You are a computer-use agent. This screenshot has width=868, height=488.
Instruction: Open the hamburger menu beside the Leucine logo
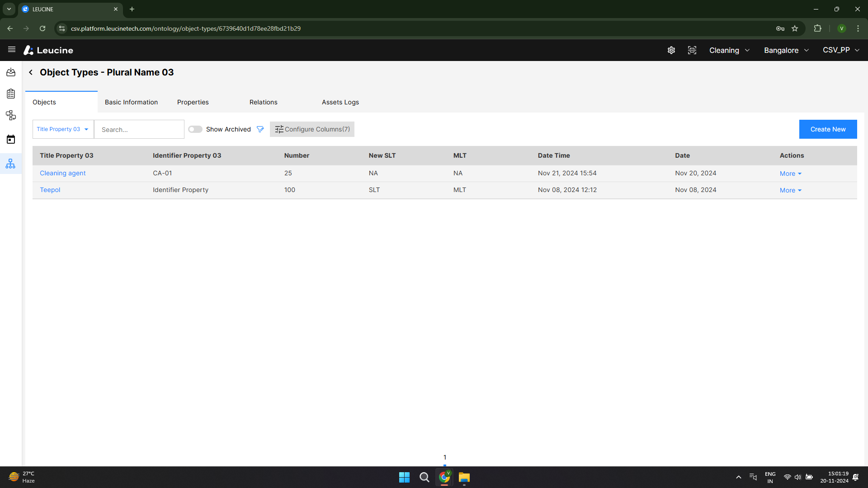[12, 50]
